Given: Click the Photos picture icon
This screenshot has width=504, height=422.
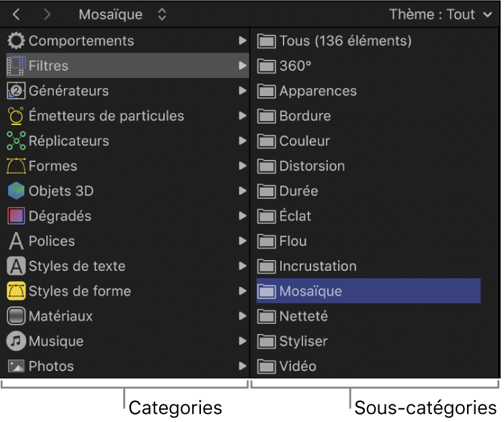Looking at the screenshot, I should (16, 366).
